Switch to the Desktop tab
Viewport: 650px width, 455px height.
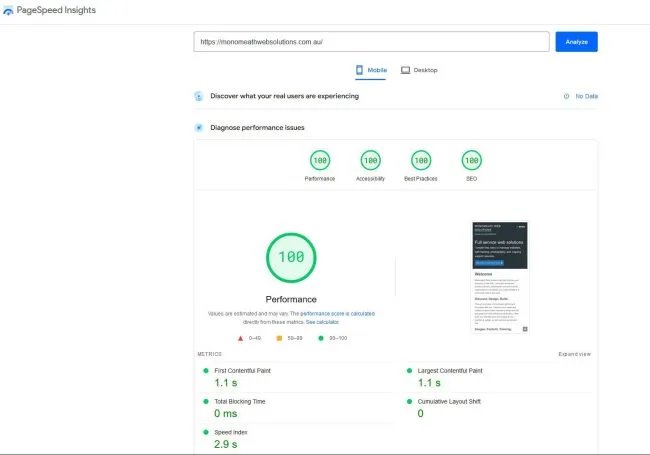(x=419, y=70)
